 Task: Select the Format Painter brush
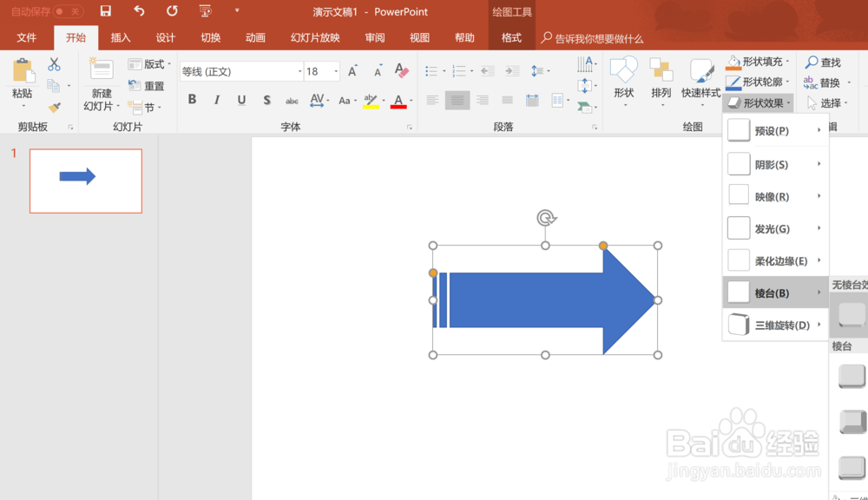pos(54,107)
